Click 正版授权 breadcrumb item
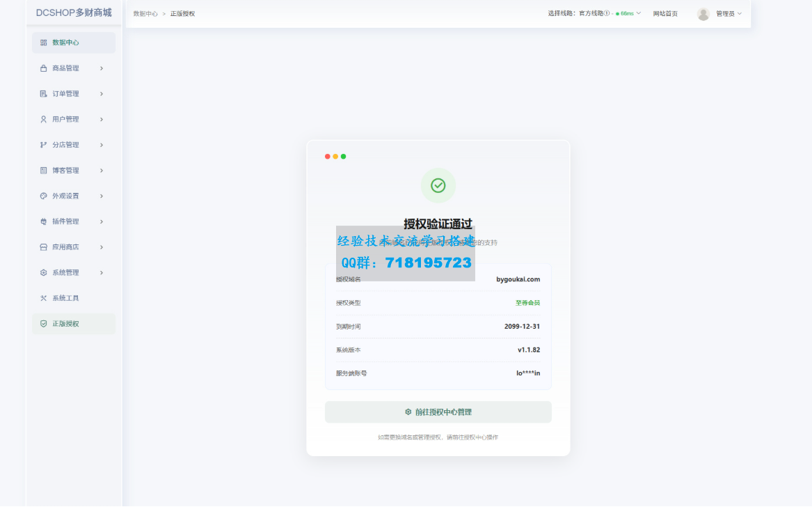Viewport: 812px width, 507px height. click(x=183, y=13)
